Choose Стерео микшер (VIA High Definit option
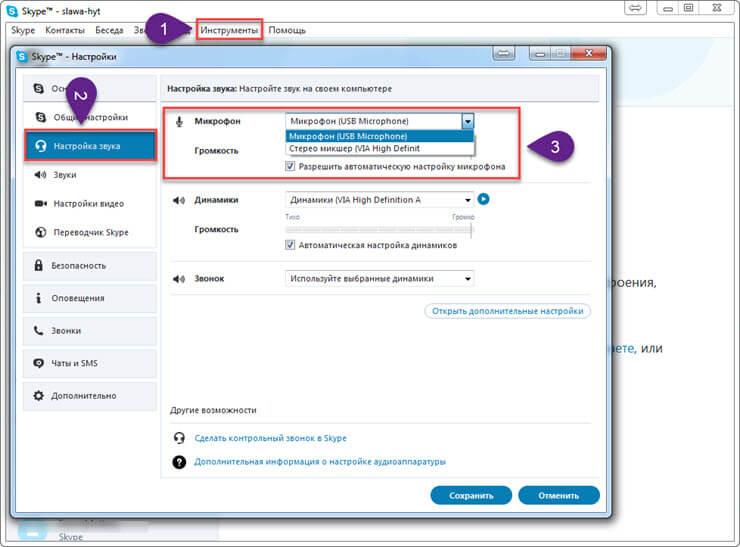The height and width of the screenshot is (547, 740). click(379, 148)
